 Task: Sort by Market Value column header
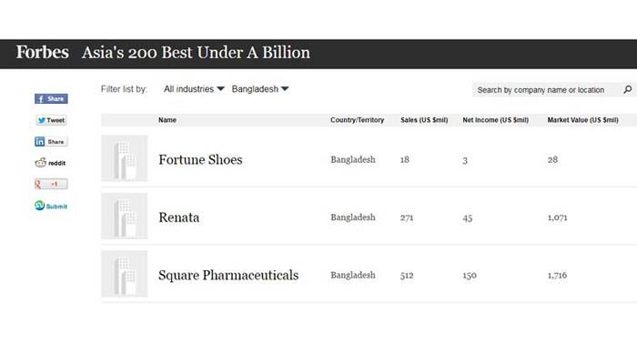coord(583,120)
